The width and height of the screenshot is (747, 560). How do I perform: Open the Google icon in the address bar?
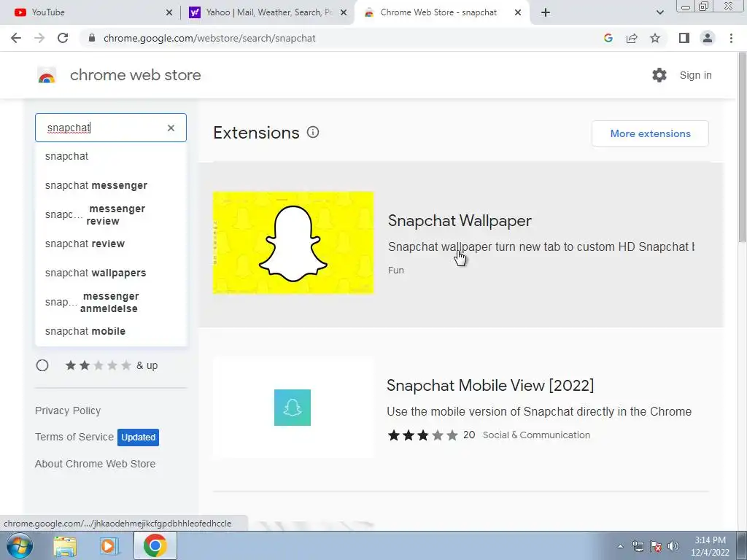pyautogui.click(x=608, y=38)
